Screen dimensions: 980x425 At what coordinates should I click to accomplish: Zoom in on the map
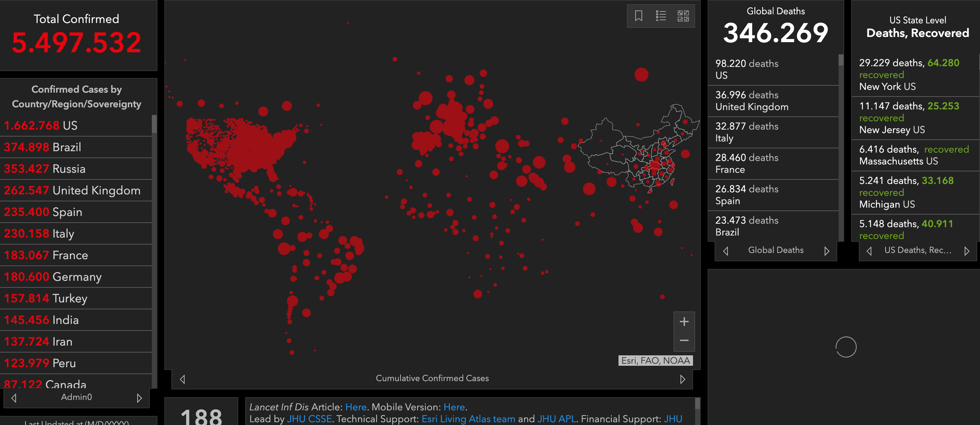(684, 322)
